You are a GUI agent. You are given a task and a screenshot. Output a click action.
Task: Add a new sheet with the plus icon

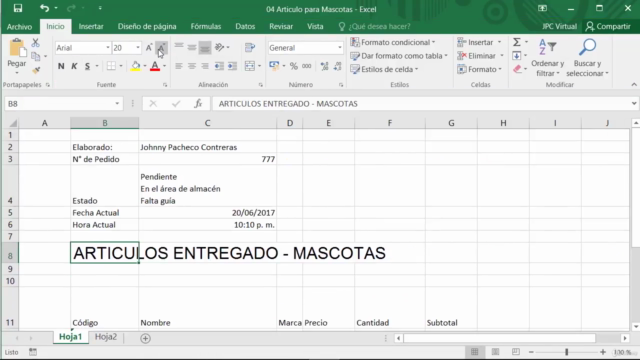pos(145,338)
